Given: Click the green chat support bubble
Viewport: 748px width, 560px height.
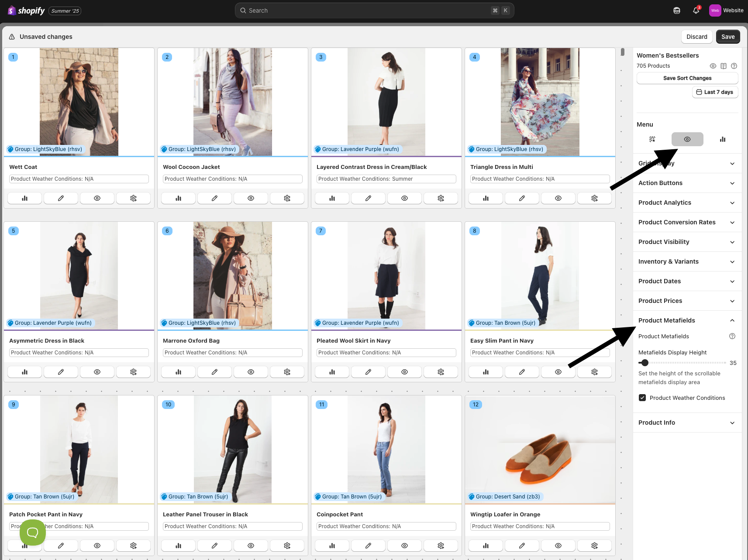Looking at the screenshot, I should point(33,532).
